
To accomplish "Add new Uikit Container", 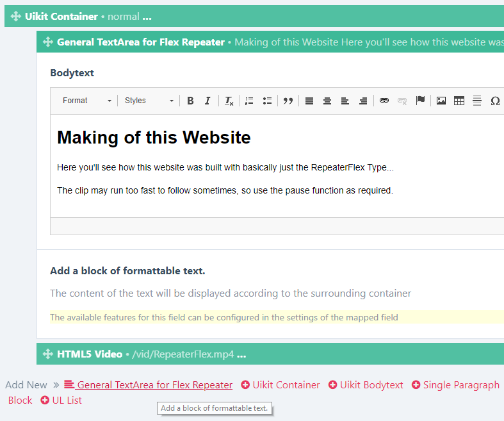I will coord(280,384).
